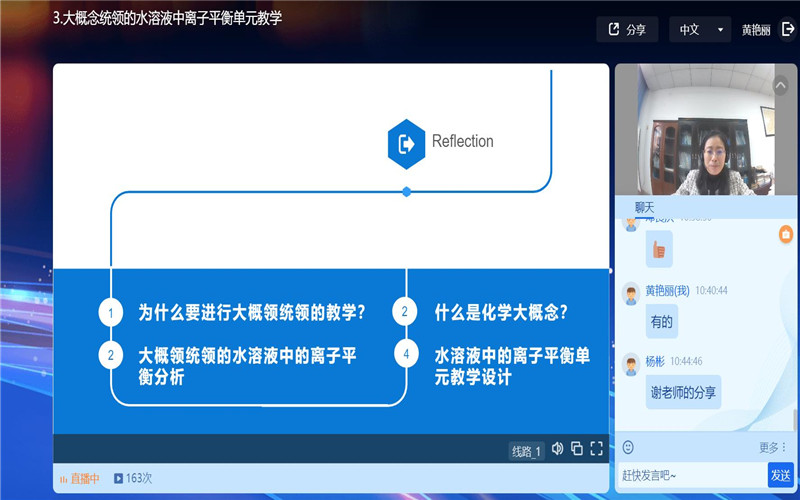Click the orange bag icon in chat

[786, 234]
